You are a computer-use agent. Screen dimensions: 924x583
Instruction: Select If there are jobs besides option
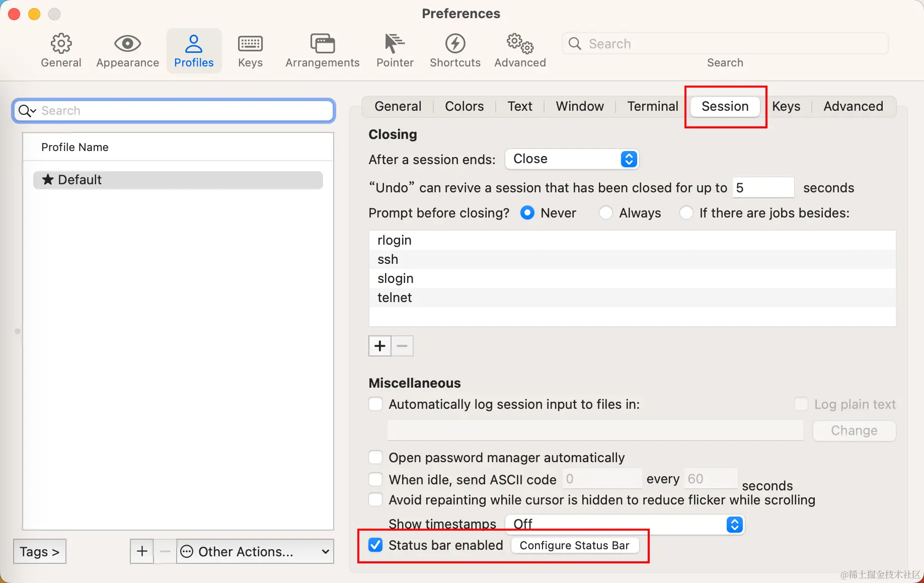pyautogui.click(x=686, y=213)
